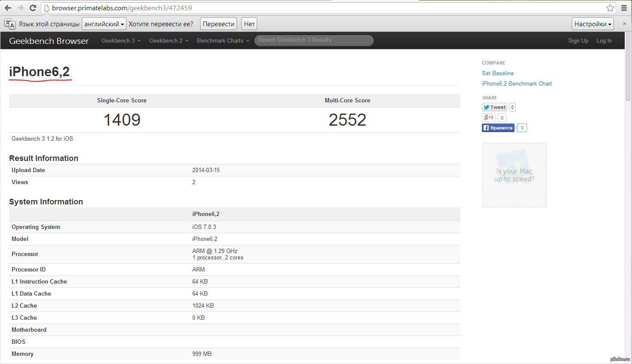
Task: Click the browser forward arrow
Action: (20, 8)
